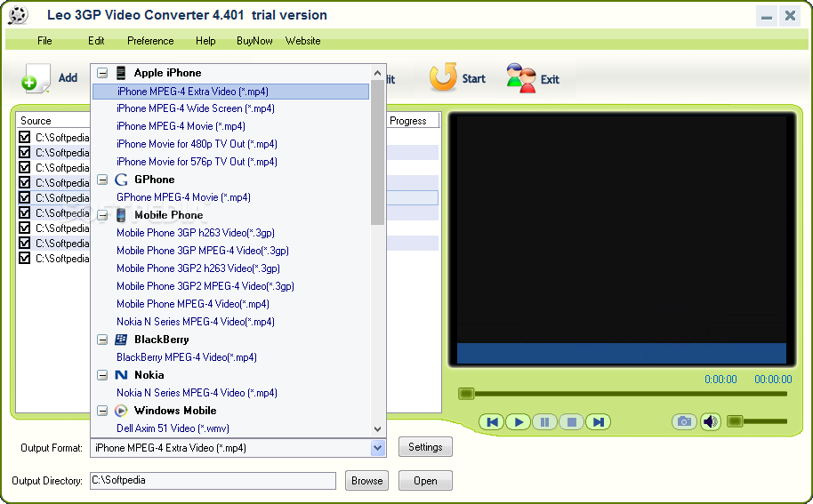Image resolution: width=813 pixels, height=504 pixels.
Task: Skip to next track button
Action: click(x=598, y=422)
